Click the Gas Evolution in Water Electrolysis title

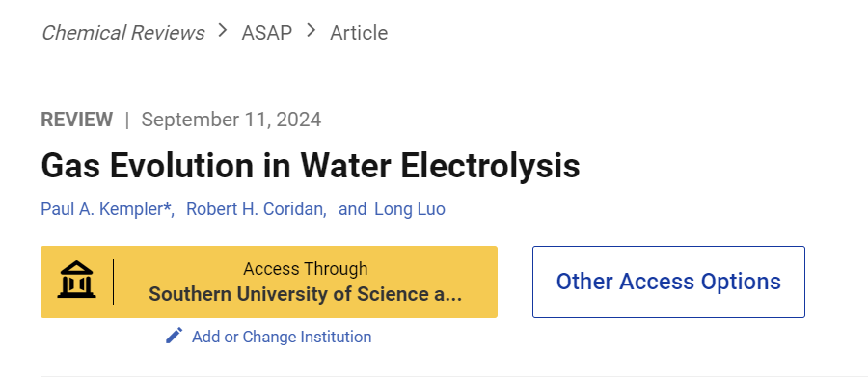[311, 166]
